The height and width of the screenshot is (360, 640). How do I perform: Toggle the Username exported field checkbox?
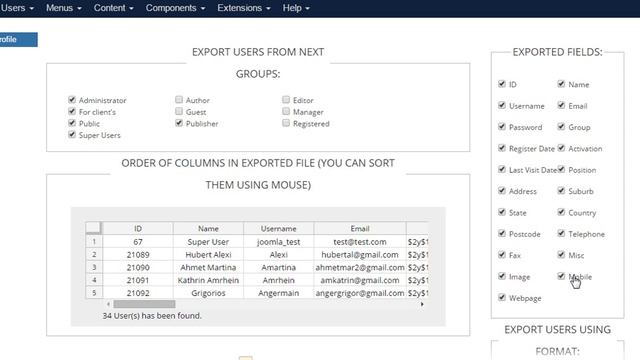click(x=502, y=105)
